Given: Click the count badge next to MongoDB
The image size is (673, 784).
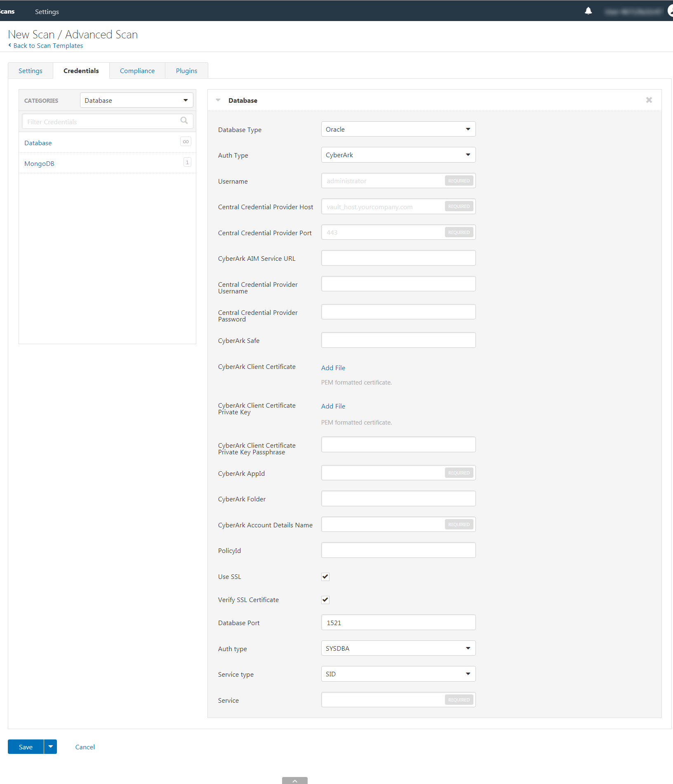Looking at the screenshot, I should pyautogui.click(x=187, y=163).
